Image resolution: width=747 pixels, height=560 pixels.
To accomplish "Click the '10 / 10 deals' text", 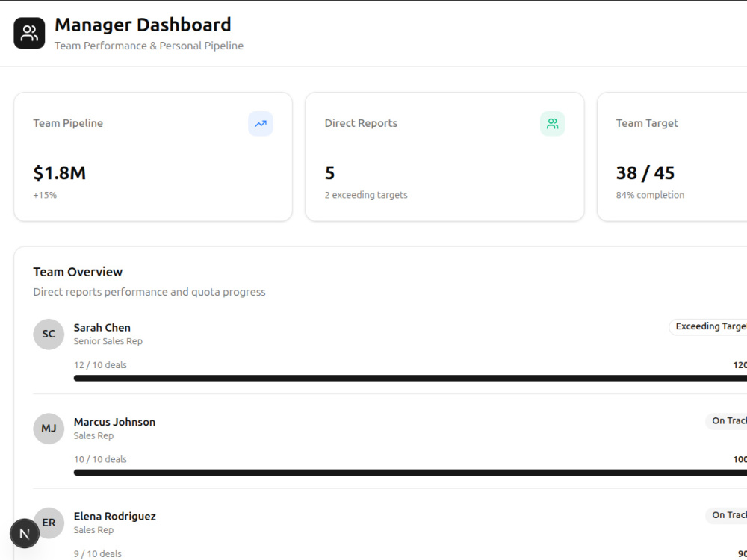I will 100,459.
